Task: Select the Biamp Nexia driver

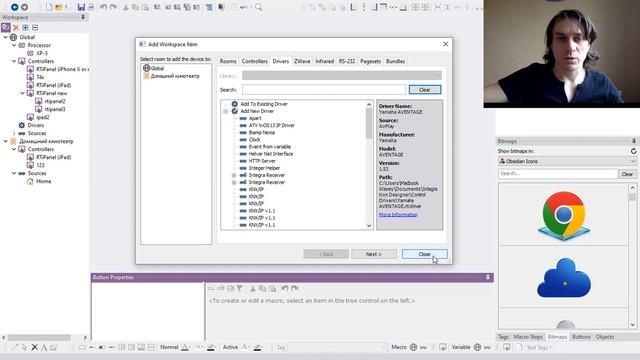Action: click(262, 133)
